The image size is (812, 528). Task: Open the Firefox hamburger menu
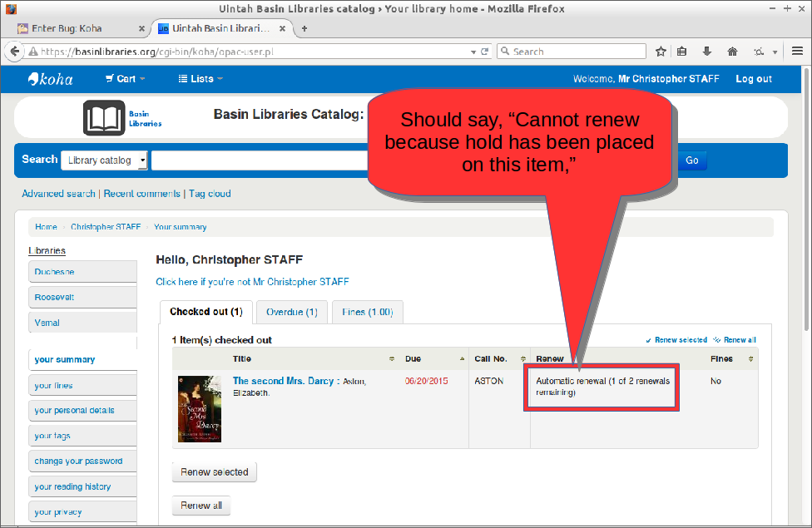point(797,52)
